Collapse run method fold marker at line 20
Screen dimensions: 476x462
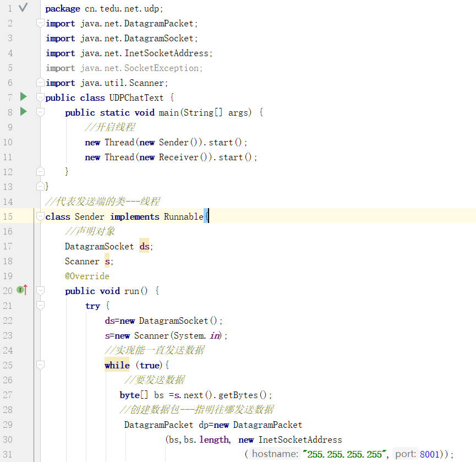(x=40, y=291)
